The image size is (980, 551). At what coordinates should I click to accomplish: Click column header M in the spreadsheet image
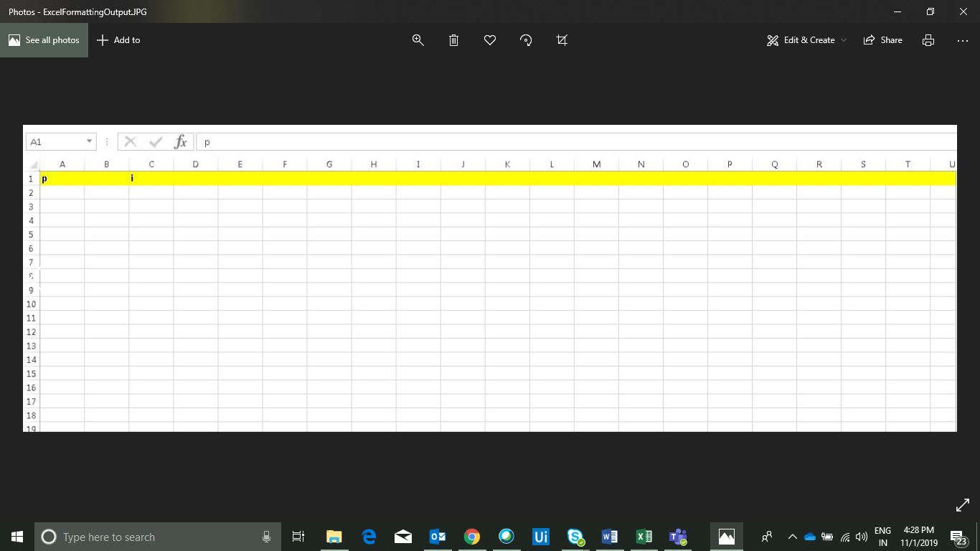596,164
